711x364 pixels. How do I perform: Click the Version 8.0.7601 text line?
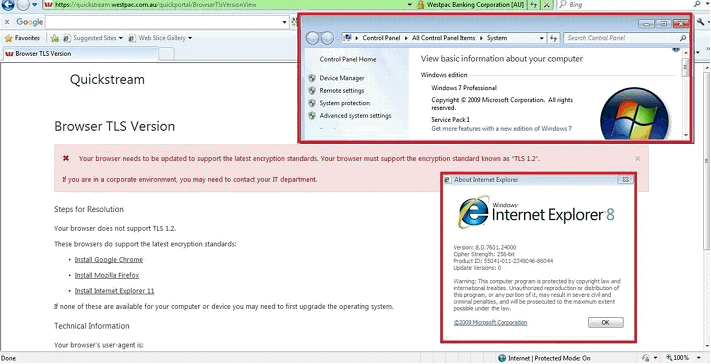[x=485, y=248]
